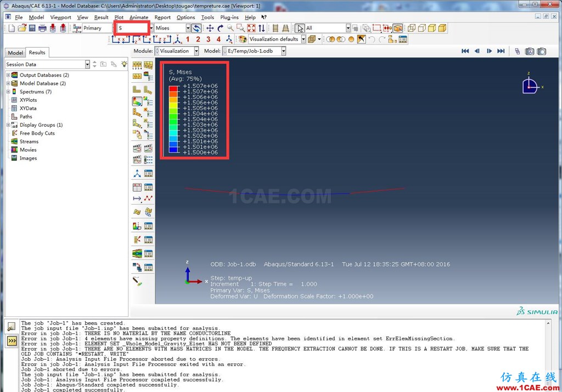Expand the Output Databases tree node

click(8, 75)
